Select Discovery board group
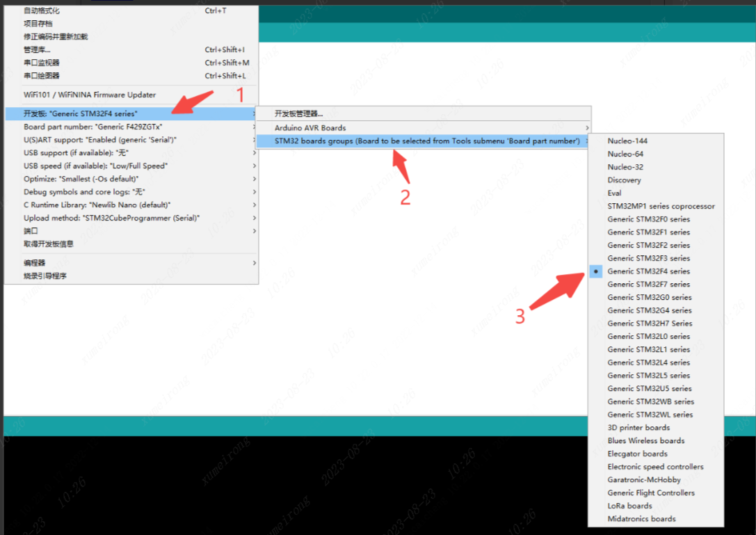 (656, 180)
